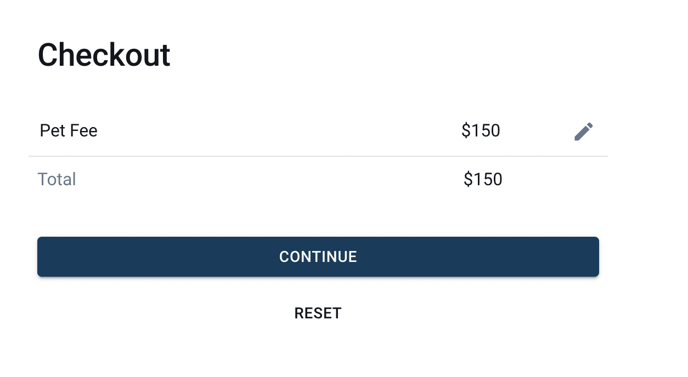The width and height of the screenshot is (688, 377).
Task: Click the Total label
Action: coord(57,179)
